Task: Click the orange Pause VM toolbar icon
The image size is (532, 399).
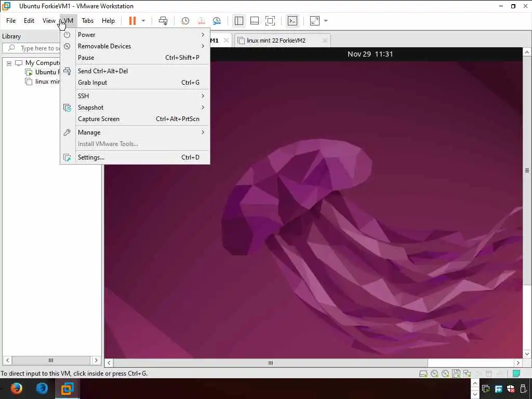Action: click(132, 21)
